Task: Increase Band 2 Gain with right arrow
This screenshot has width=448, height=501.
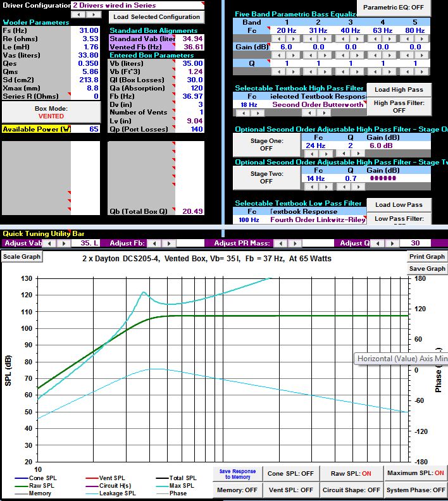Action: (326, 55)
